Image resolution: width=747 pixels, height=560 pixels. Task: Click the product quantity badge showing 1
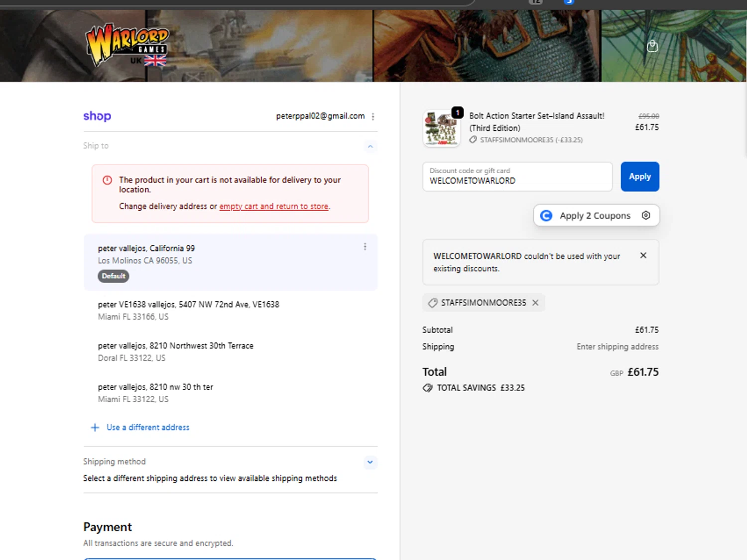tap(457, 112)
